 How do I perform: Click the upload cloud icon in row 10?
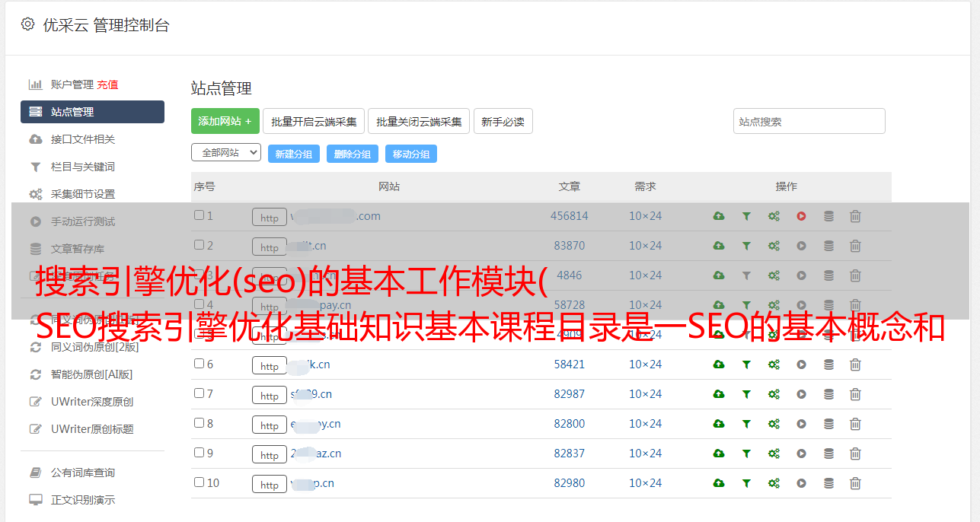[x=719, y=483]
